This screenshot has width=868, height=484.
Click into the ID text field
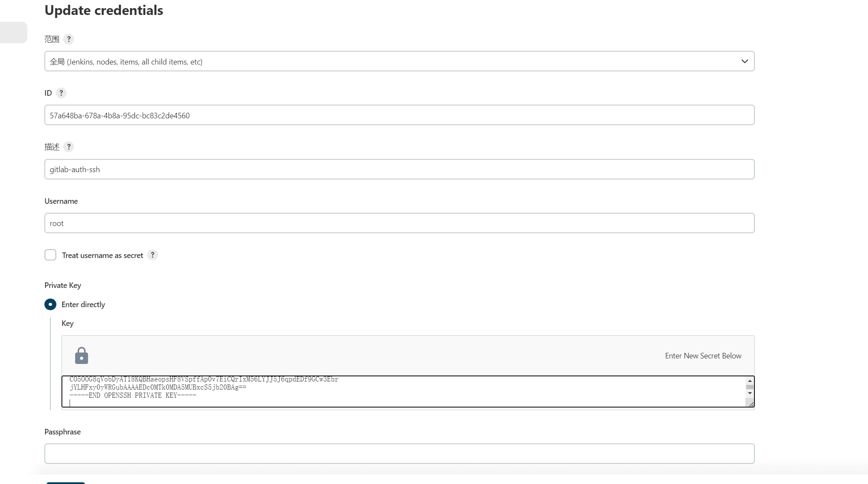pos(399,115)
